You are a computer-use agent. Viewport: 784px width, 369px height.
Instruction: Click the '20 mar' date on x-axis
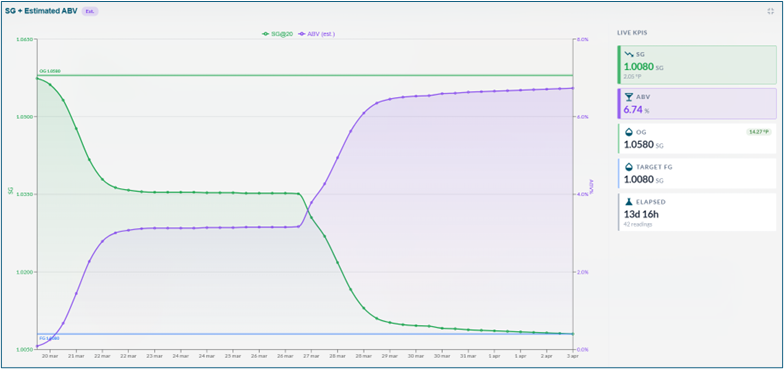click(x=50, y=356)
